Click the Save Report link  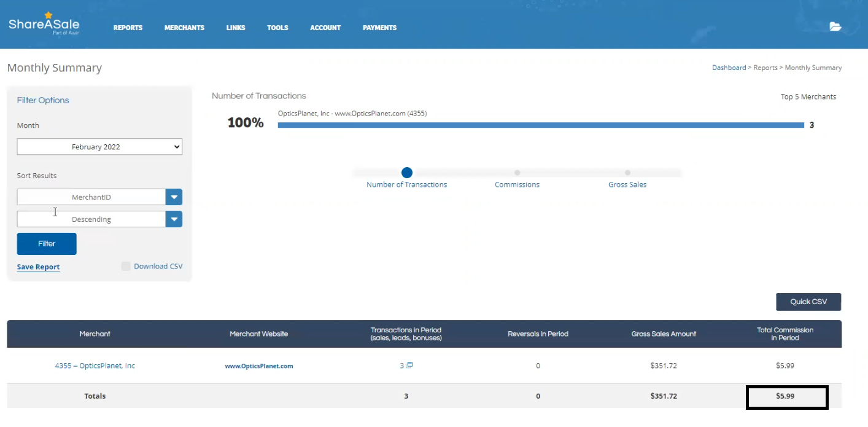[38, 267]
